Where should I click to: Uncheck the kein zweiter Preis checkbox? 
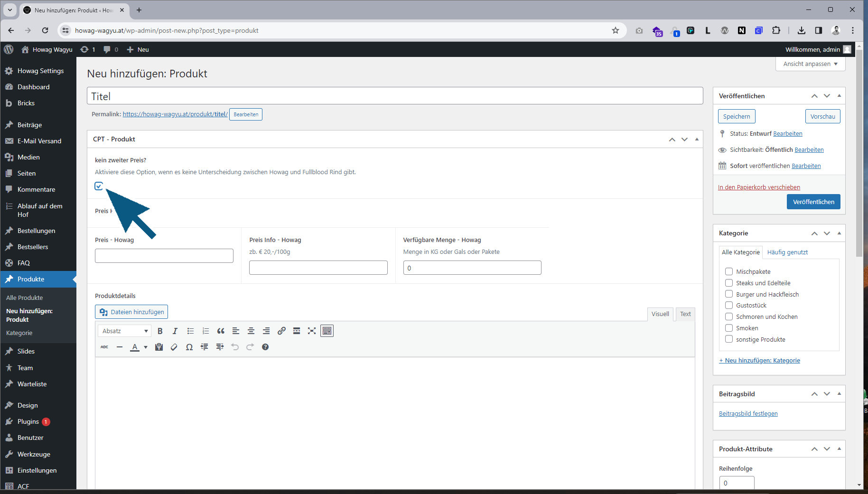(99, 186)
